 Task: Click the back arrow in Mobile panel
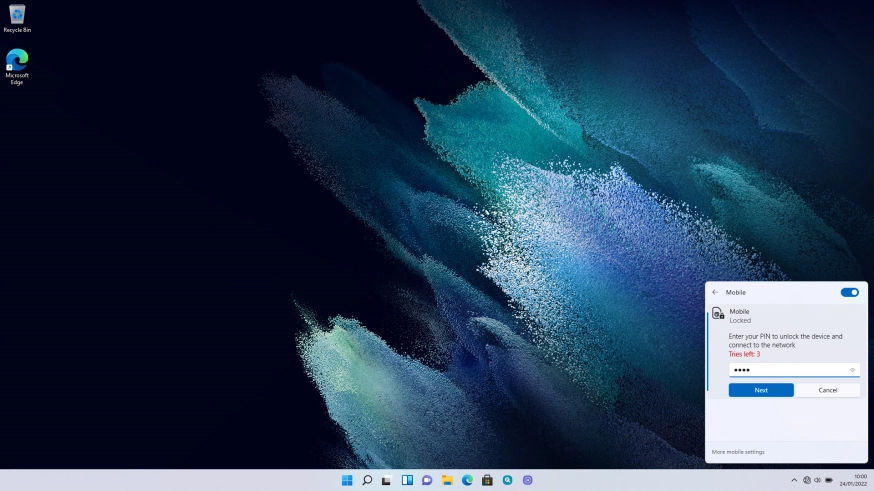coord(715,292)
